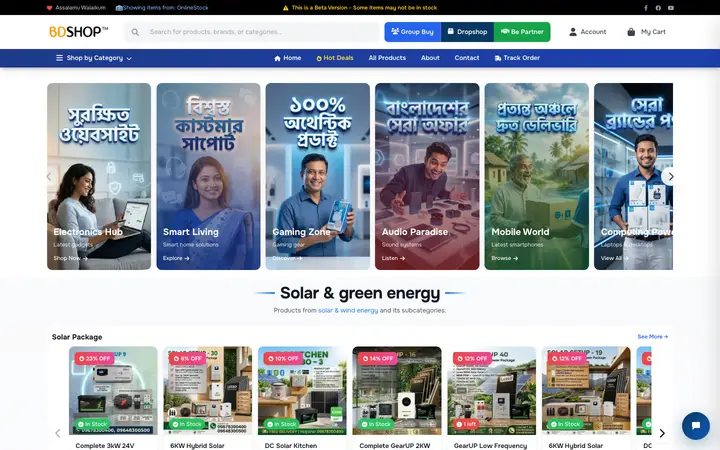This screenshot has width=720, height=450.
Task: Click the heart icon beside Assalamu Walaikum
Action: (50, 8)
